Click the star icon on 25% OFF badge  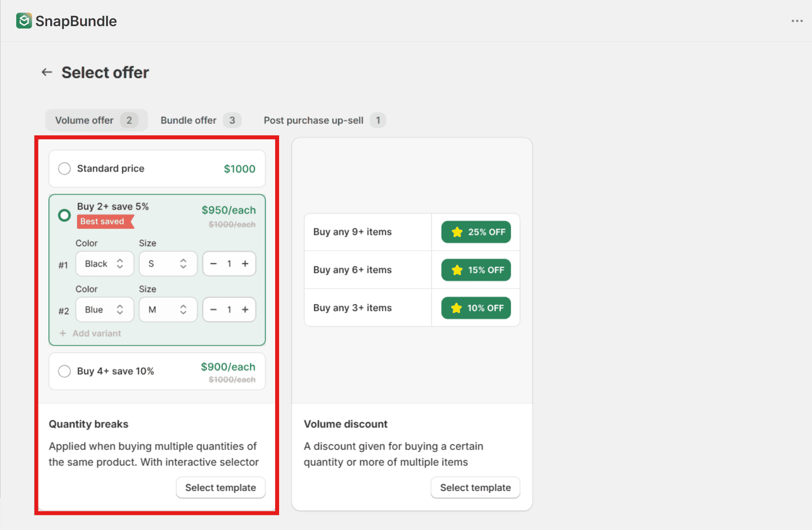coord(457,232)
